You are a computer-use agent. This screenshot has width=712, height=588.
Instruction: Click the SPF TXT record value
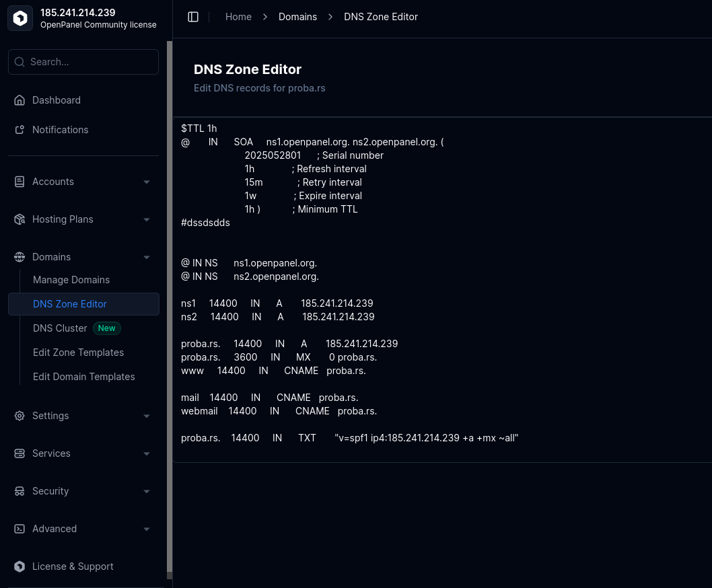(x=427, y=438)
